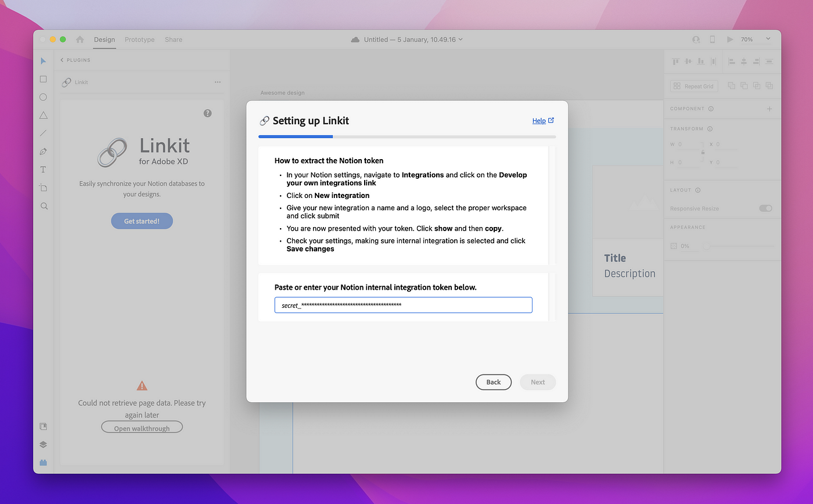Click the Y position field in Transform
The width and height of the screenshot is (813, 504).
727,163
